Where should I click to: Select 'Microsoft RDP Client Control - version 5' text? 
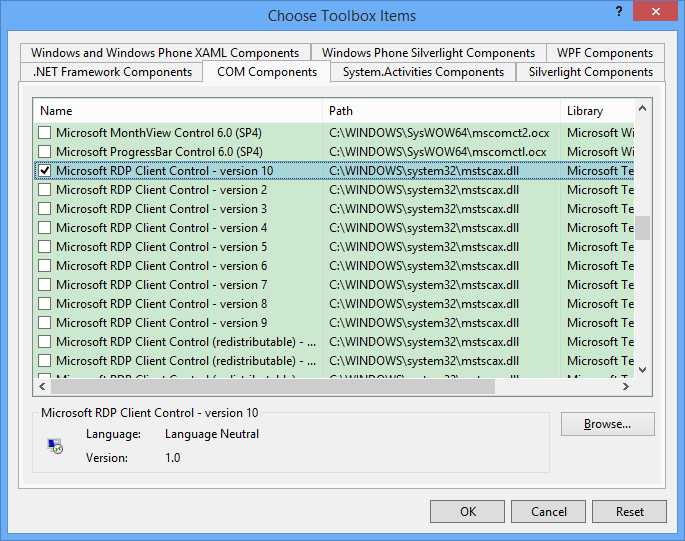(x=161, y=247)
